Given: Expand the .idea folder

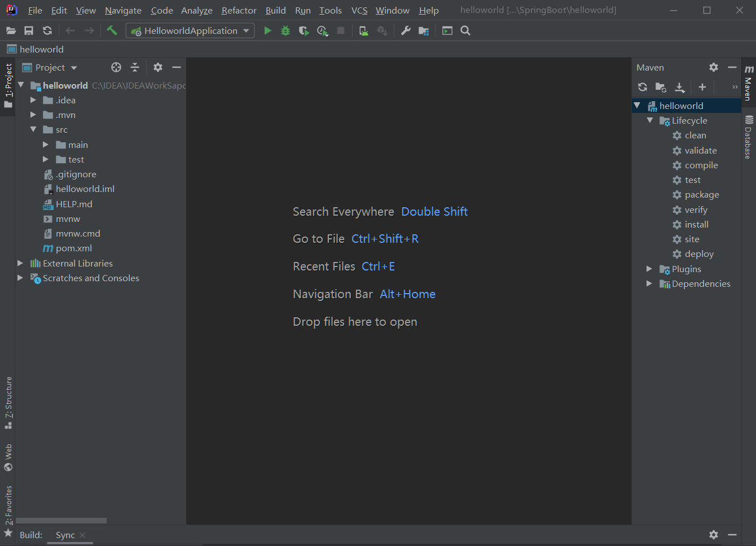Looking at the screenshot, I should coord(33,100).
